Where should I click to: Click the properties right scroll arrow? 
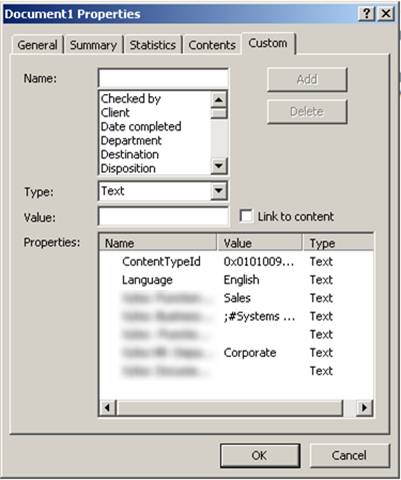click(x=364, y=407)
